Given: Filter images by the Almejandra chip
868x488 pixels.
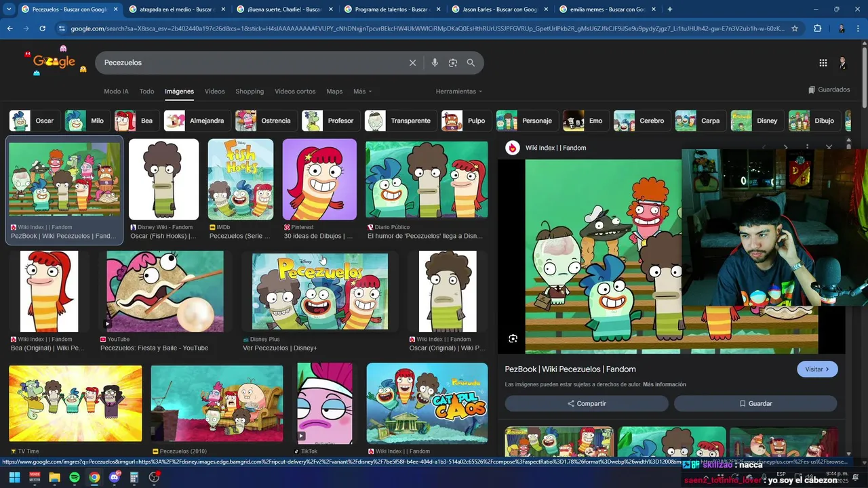Looking at the screenshot, I should (197, 121).
